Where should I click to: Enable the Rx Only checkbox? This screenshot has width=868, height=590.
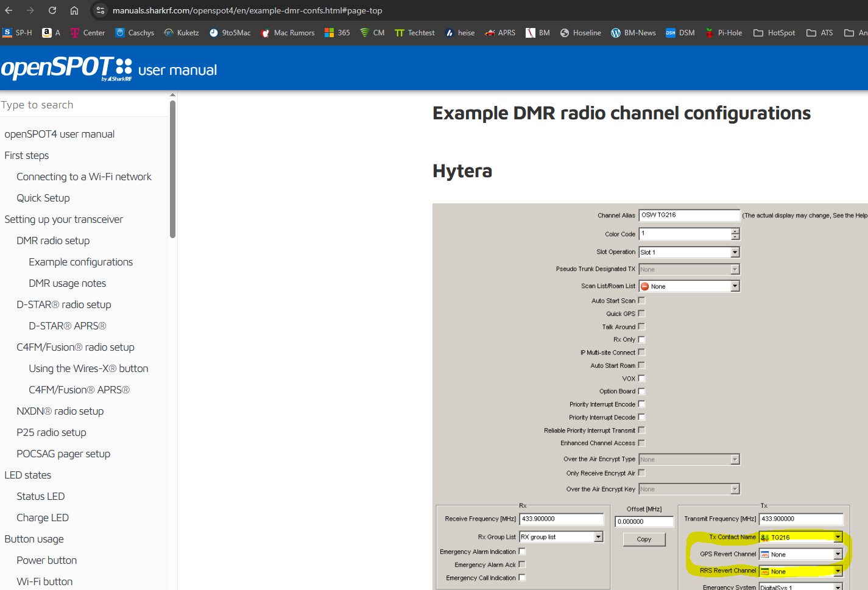point(641,339)
